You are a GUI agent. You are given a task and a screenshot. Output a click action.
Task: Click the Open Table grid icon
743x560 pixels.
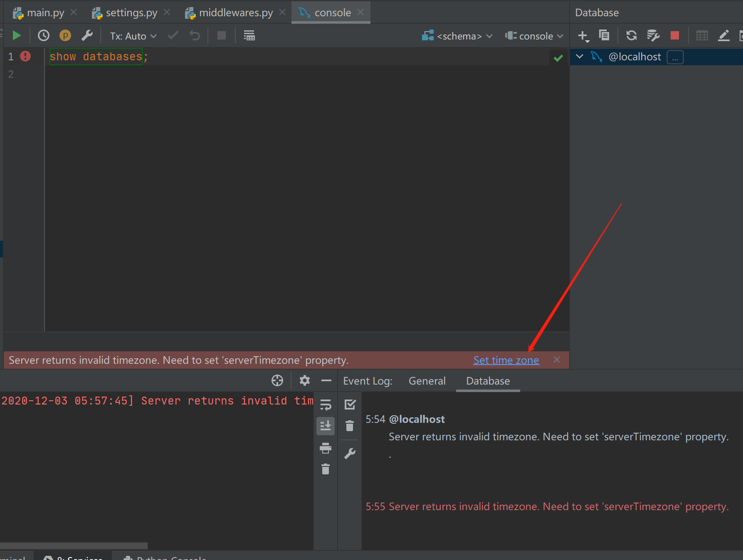click(x=702, y=36)
